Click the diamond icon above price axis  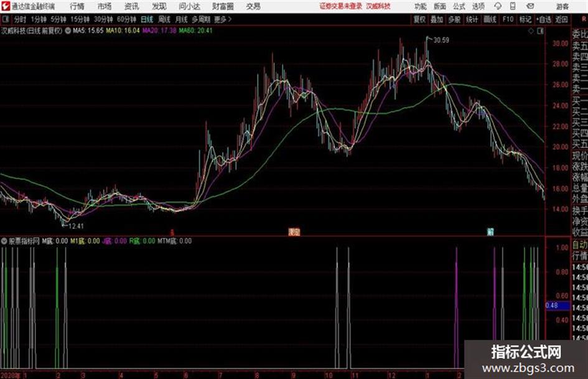531,31
